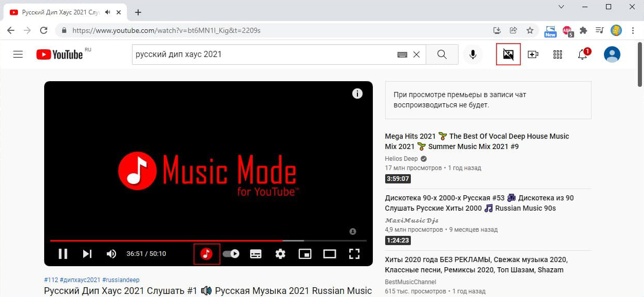Click the Music Mode extension icon in the YouTube header
644x297 pixels.
tap(508, 54)
